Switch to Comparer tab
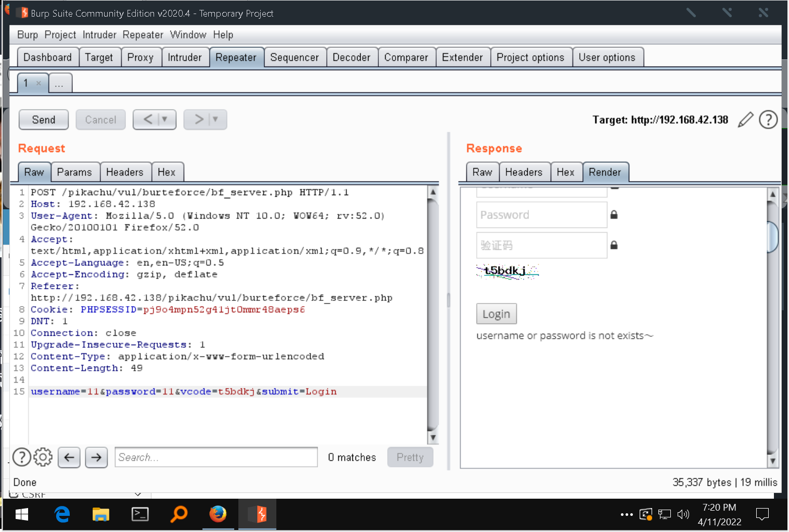This screenshot has width=789, height=532. point(406,57)
